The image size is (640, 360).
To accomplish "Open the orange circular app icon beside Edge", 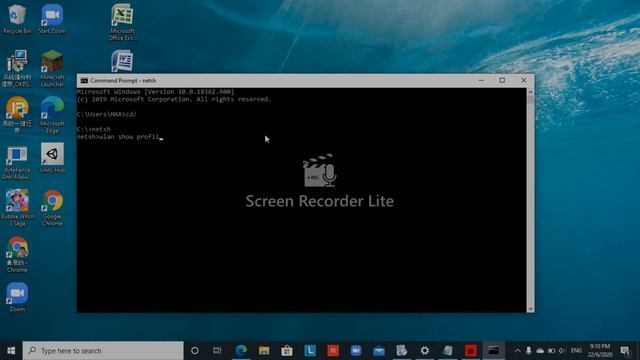I will (x=17, y=115).
